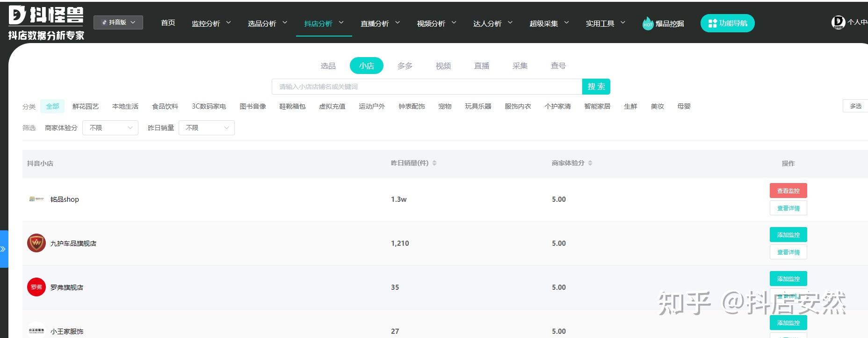Select the 全部 category filter
868x338 pixels.
52,106
